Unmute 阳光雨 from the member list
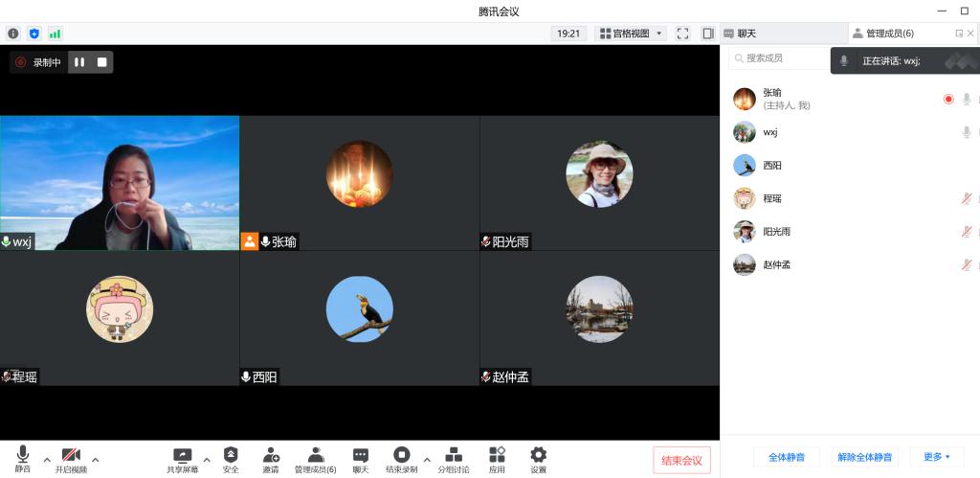Image resolution: width=980 pixels, height=478 pixels. tap(967, 232)
